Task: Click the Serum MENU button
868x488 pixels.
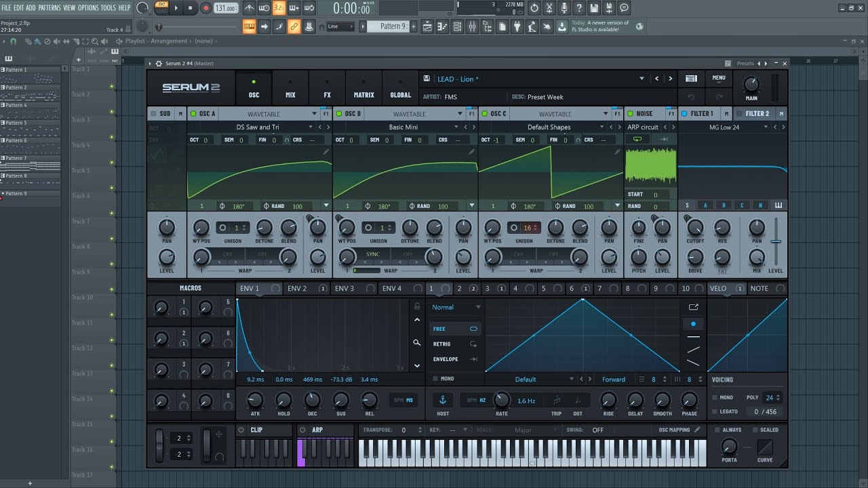Action: 719,78
